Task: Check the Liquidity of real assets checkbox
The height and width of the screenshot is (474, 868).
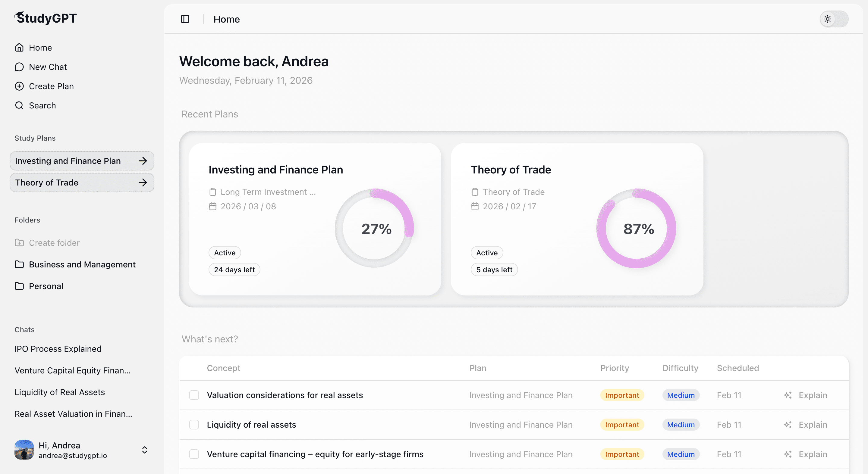Action: (194, 425)
